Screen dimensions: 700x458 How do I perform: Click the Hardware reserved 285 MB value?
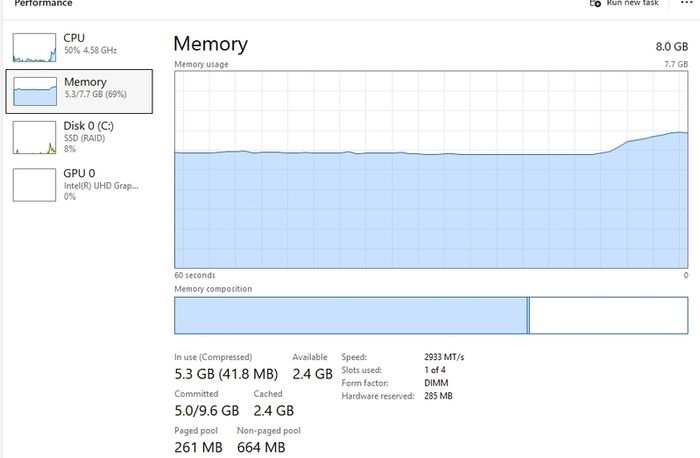438,396
